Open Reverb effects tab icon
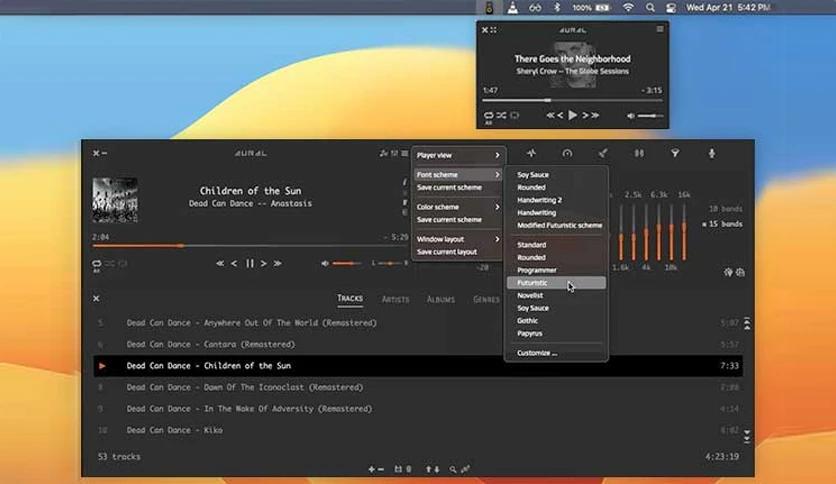 pos(603,154)
